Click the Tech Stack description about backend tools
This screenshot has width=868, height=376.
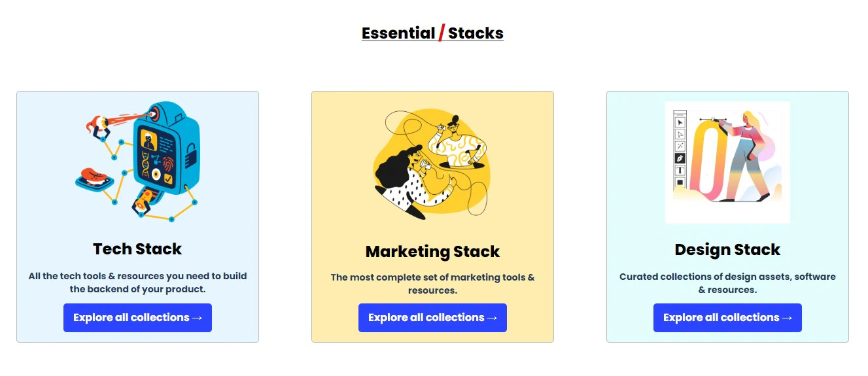[x=137, y=282]
